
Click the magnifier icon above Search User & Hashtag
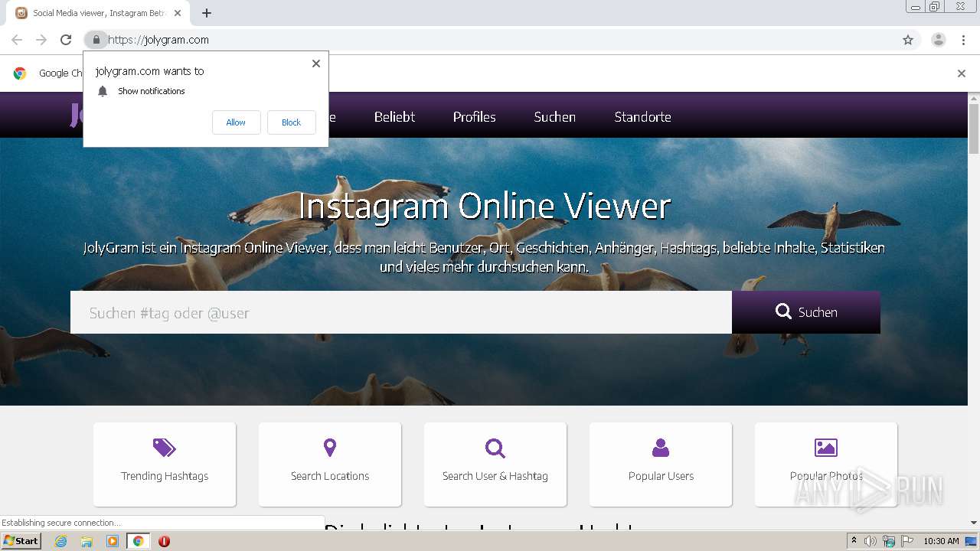tap(495, 448)
